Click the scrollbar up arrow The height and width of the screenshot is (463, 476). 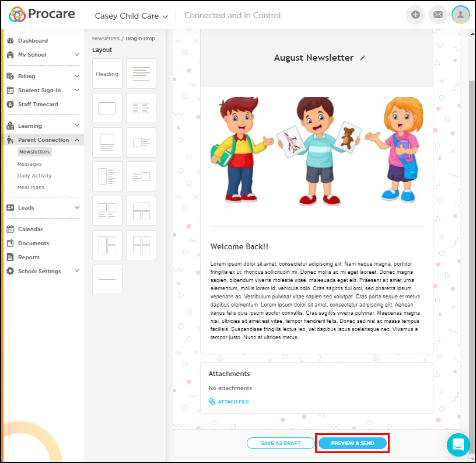[x=473, y=33]
